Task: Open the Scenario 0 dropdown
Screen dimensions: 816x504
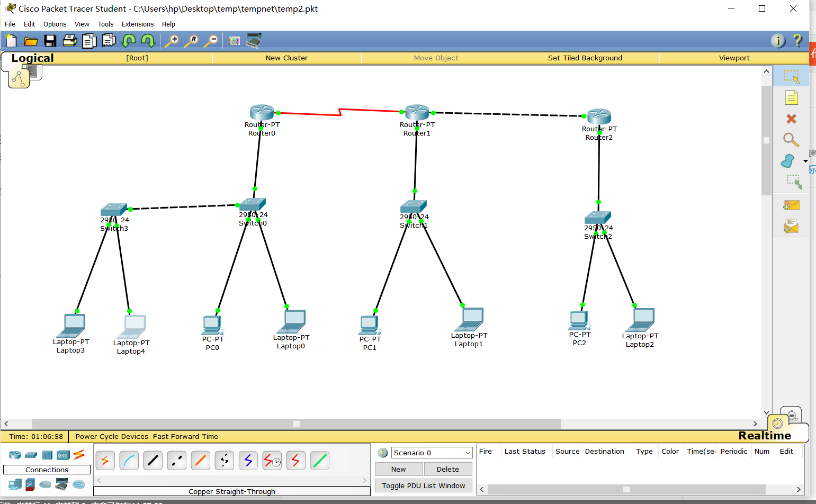Action: 432,453
